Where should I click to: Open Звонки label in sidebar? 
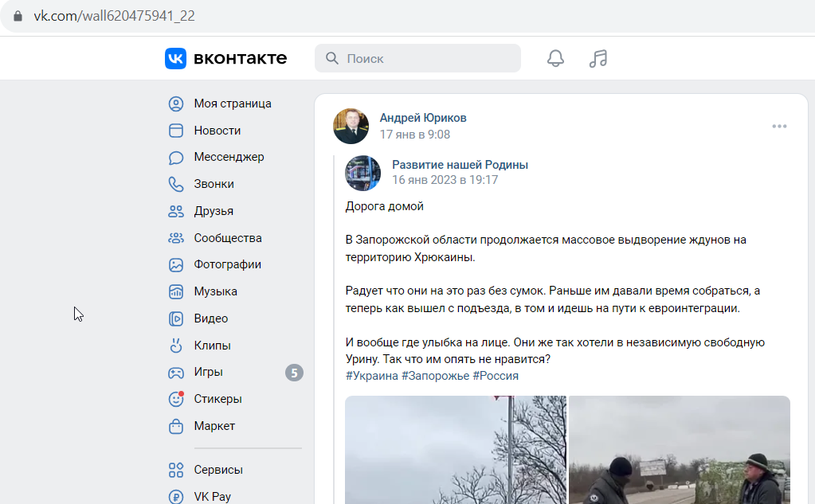point(214,184)
